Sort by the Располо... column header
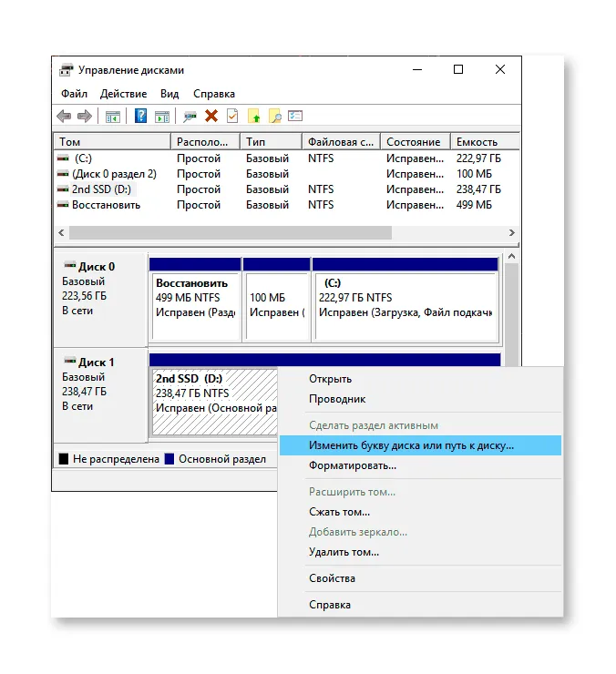This screenshot has height=674, width=616. point(206,141)
